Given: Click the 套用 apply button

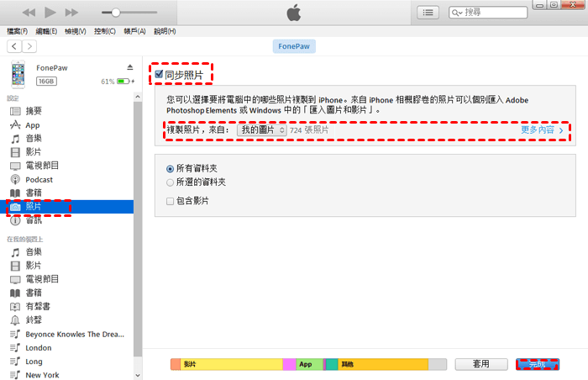Looking at the screenshot, I should 480,365.
